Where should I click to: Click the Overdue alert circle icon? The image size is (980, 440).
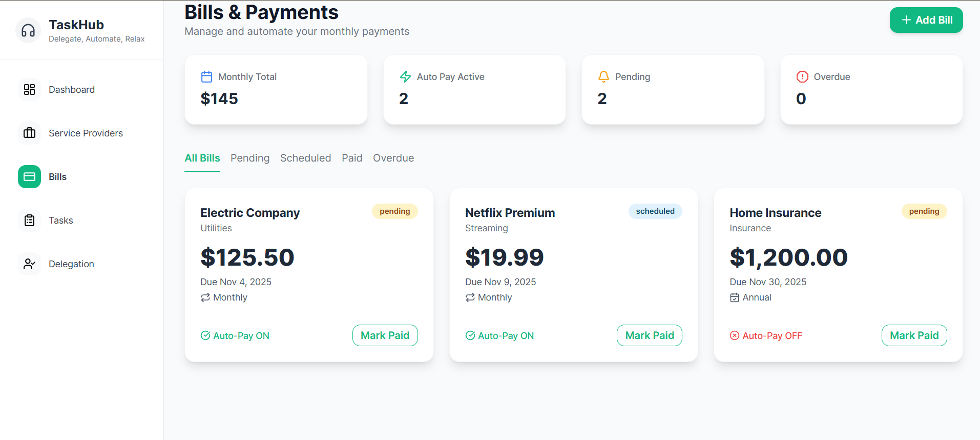tap(802, 77)
